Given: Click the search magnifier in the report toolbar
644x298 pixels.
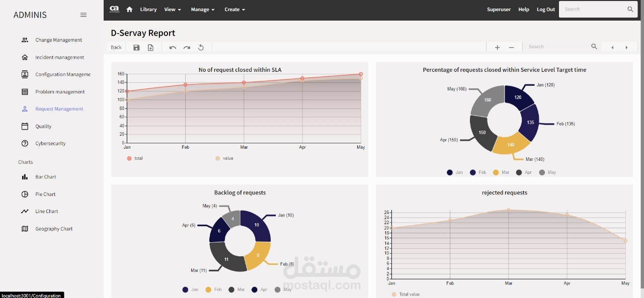Looking at the screenshot, I should click(x=594, y=46).
